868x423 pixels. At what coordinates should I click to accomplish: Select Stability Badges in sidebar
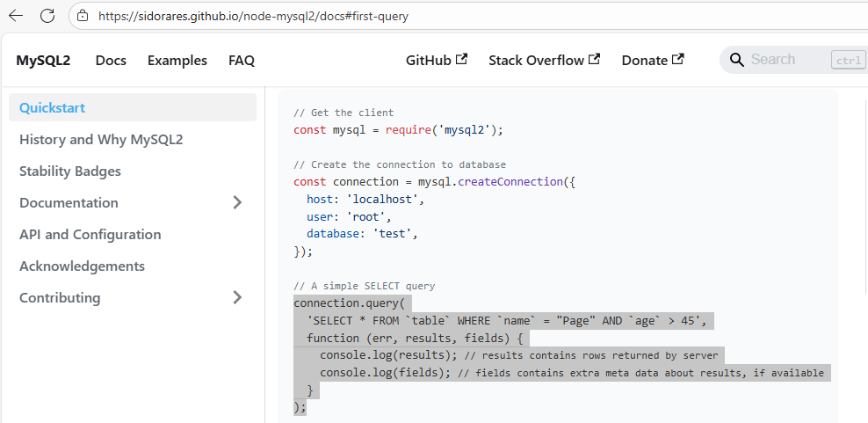coord(70,171)
